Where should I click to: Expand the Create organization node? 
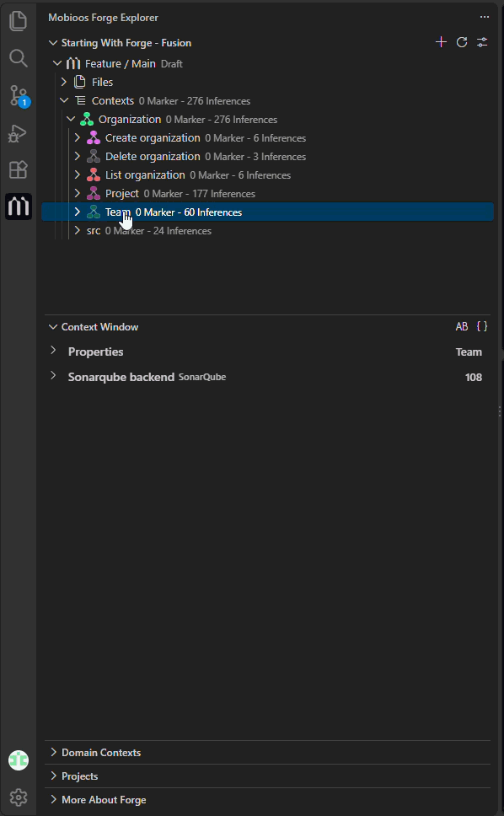click(x=78, y=138)
